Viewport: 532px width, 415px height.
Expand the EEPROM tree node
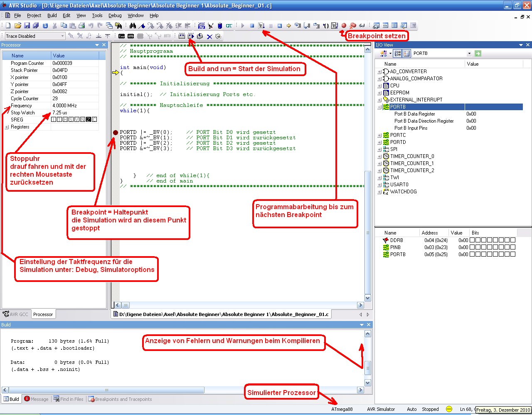[x=379, y=93]
